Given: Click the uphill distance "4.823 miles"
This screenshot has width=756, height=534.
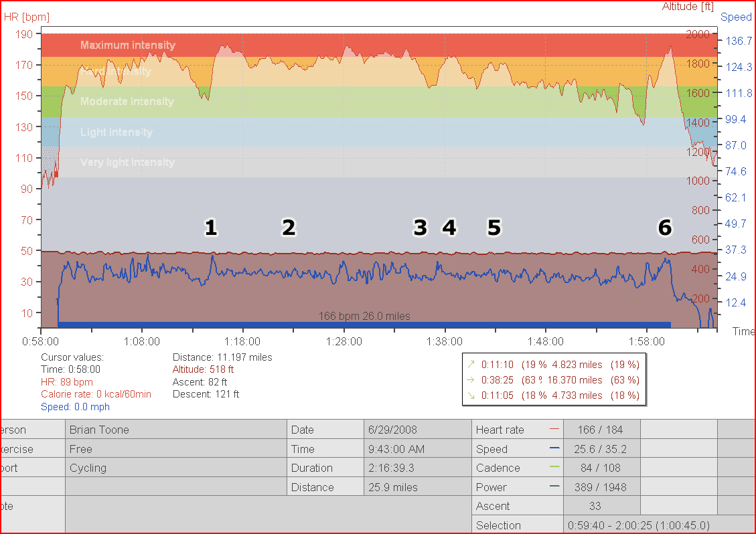Looking at the screenshot, I should [577, 364].
